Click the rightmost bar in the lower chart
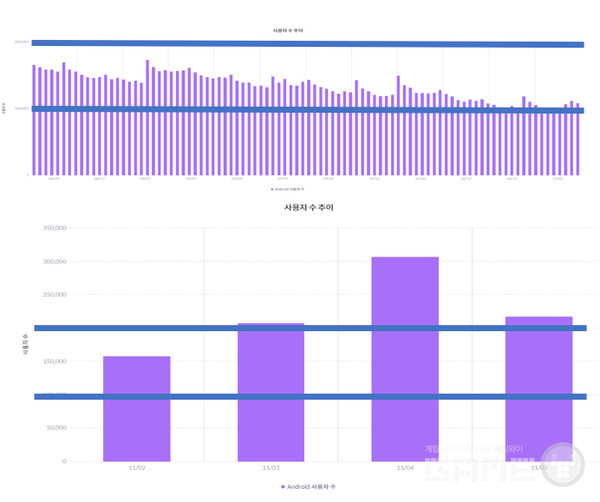 539,388
